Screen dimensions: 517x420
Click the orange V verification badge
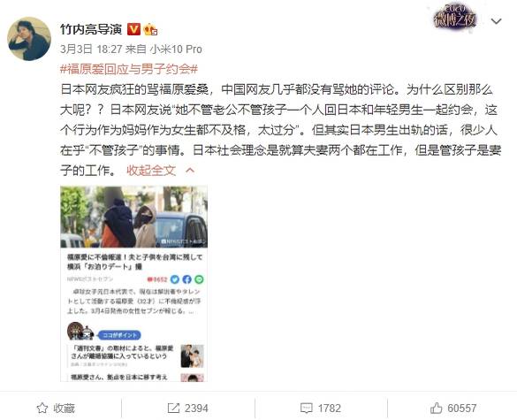[x=133, y=29]
